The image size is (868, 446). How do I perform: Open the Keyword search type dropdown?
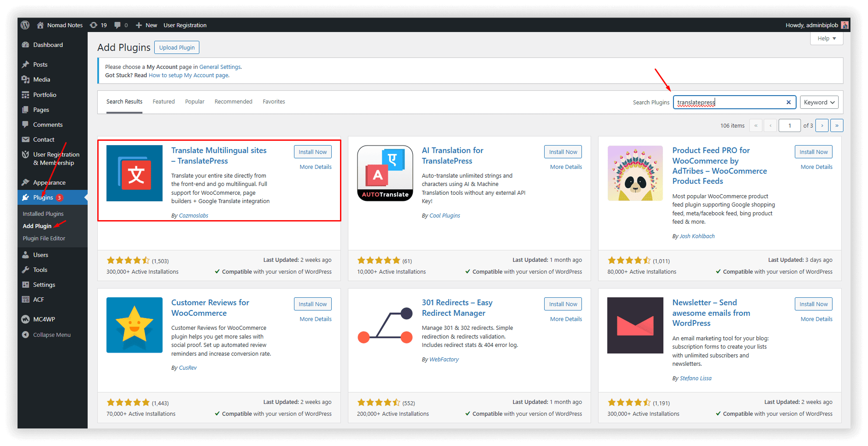pos(819,102)
